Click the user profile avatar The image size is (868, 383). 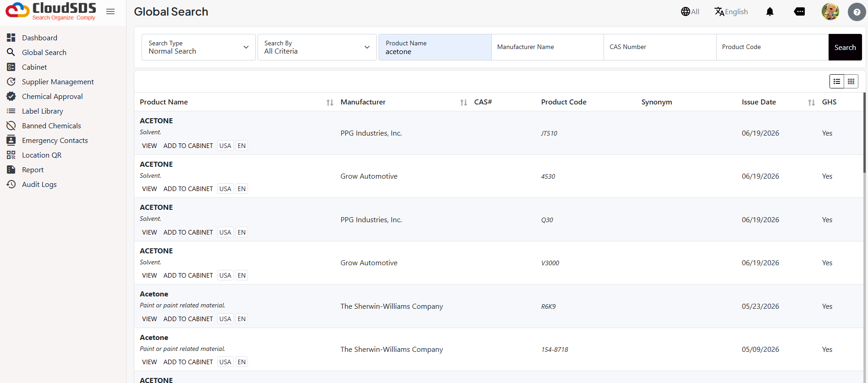pyautogui.click(x=830, y=11)
